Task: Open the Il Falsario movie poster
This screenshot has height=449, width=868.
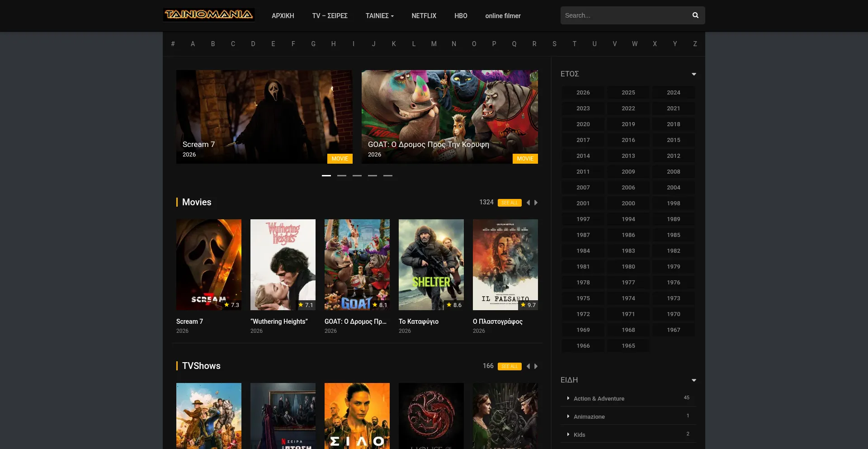Action: click(x=505, y=265)
